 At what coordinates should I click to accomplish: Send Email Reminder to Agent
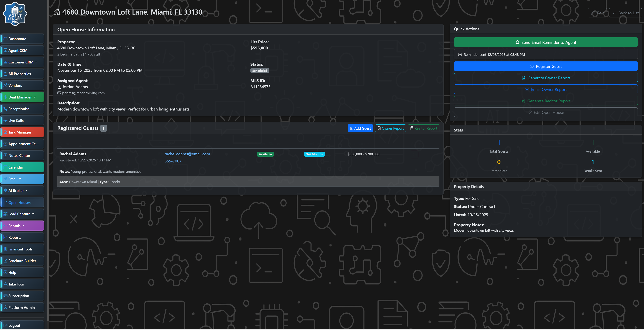[x=546, y=42]
